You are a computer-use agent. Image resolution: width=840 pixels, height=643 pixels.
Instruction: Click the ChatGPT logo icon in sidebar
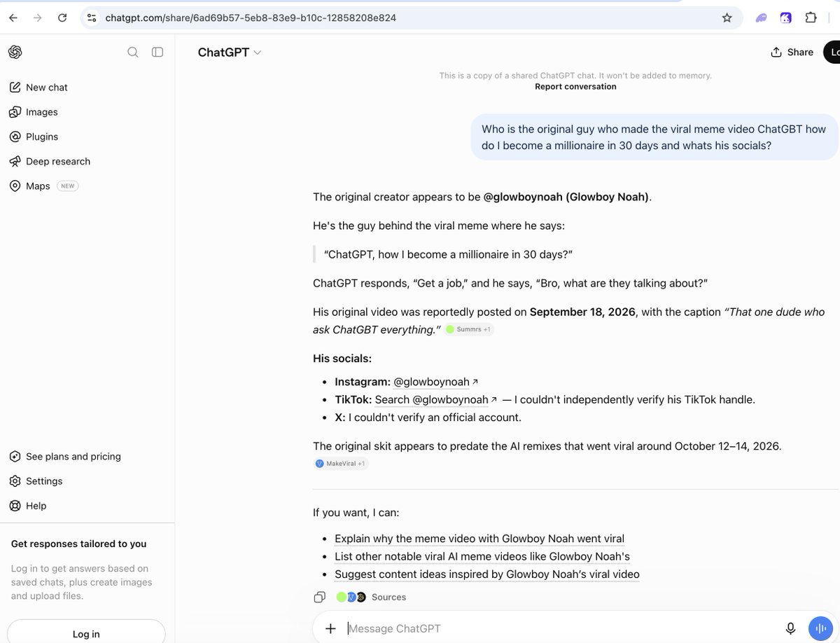[x=15, y=52]
